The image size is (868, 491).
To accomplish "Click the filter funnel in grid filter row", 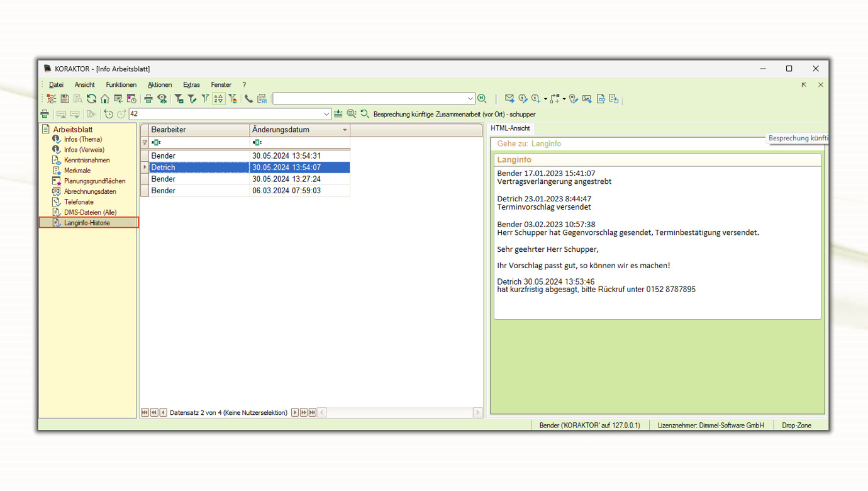I will pos(145,143).
